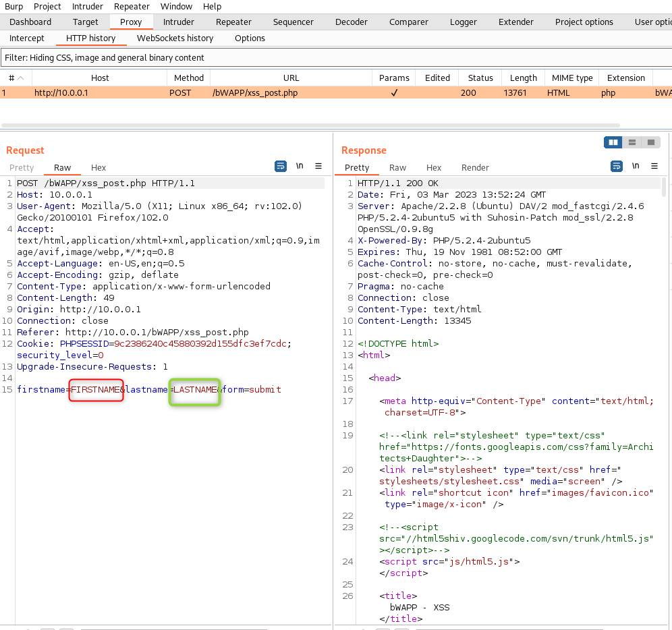The height and width of the screenshot is (630, 672).
Task: Sort history by the # column arrow
Action: click(x=21, y=78)
